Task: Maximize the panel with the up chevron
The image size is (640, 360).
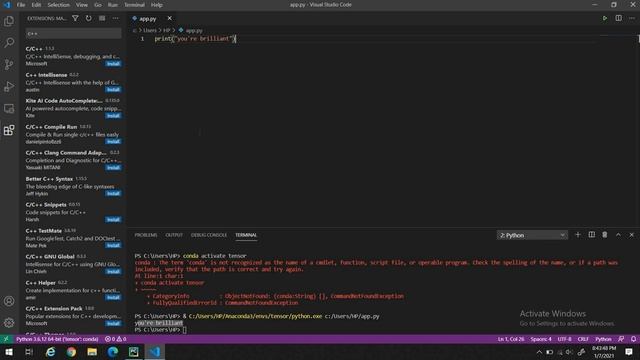Action: (x=618, y=235)
